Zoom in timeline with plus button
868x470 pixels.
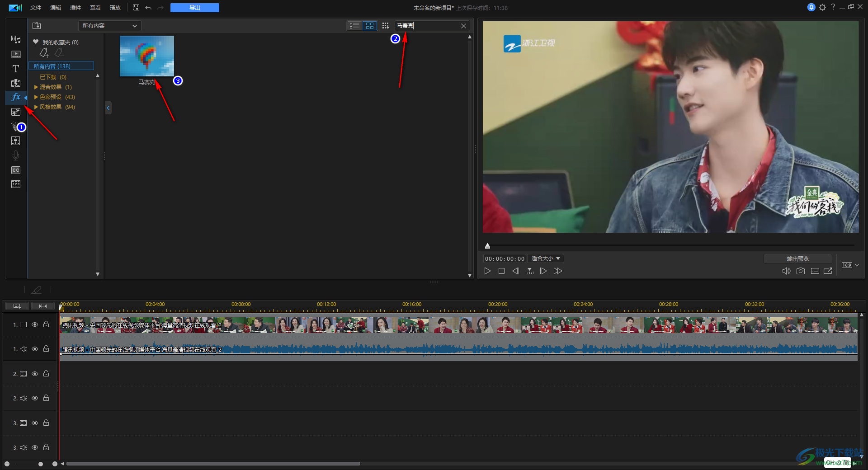[55, 464]
